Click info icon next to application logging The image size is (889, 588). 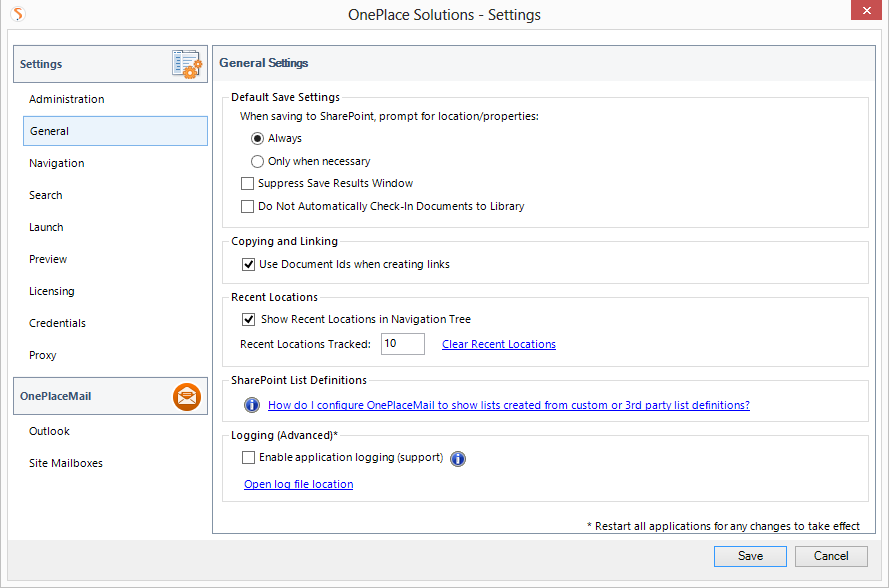458,459
